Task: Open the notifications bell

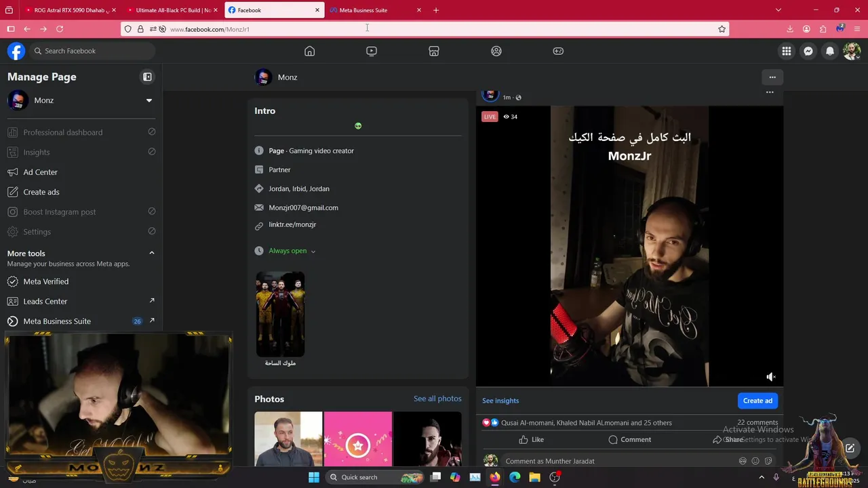Action: coord(830,51)
